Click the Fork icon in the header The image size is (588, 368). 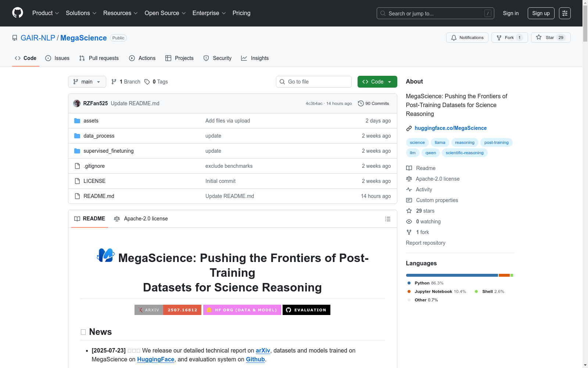(499, 38)
